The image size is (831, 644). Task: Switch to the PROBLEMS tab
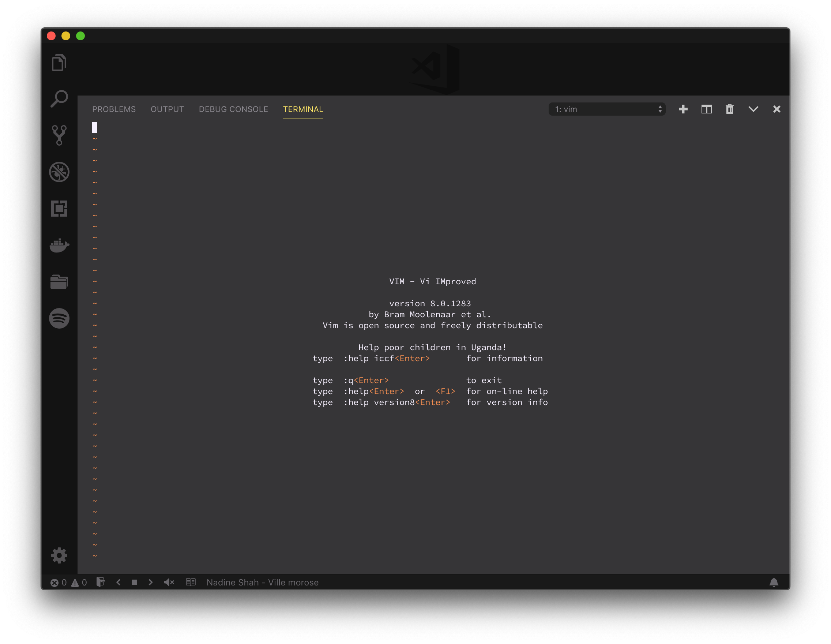tap(114, 109)
